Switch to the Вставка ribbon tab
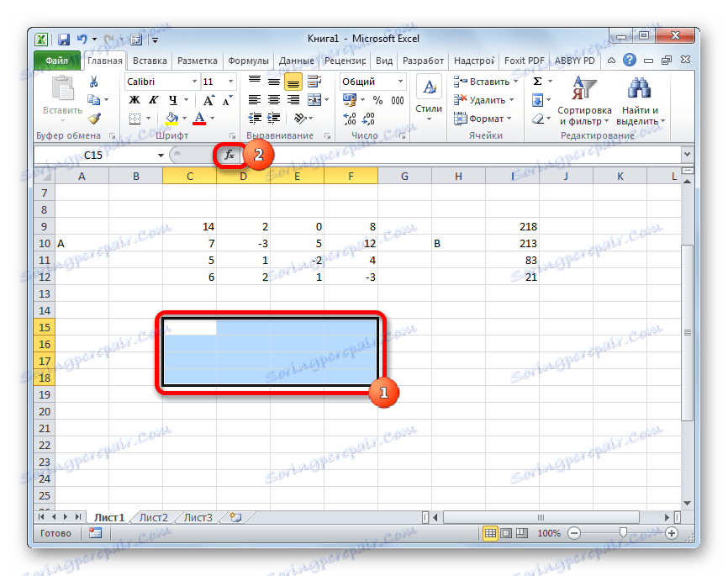 pyautogui.click(x=150, y=61)
